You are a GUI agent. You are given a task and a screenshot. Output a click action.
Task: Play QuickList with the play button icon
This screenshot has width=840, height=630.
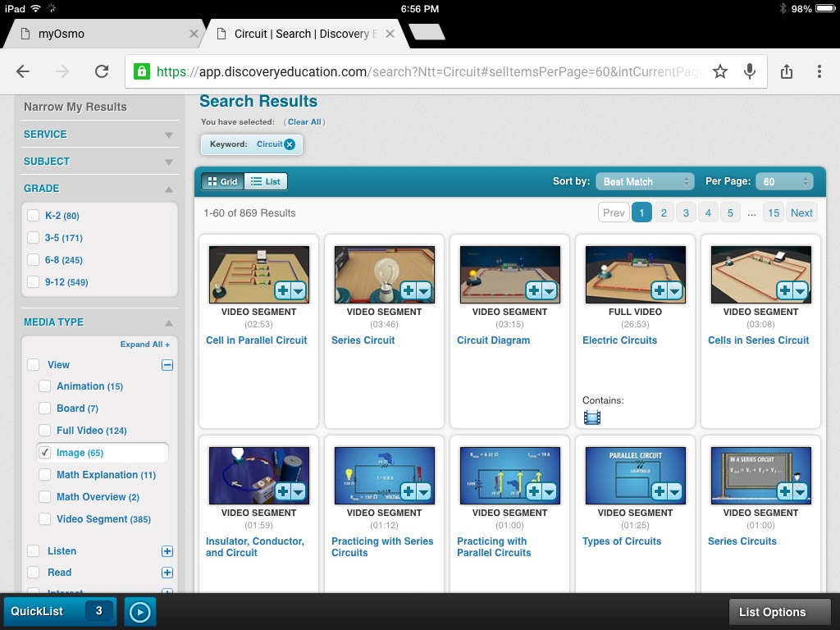[139, 612]
